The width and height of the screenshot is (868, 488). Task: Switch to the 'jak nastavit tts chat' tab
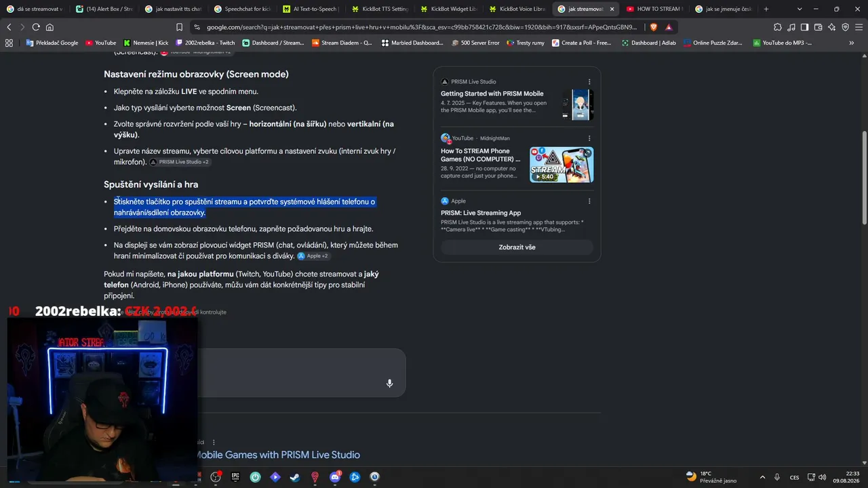[x=173, y=9]
